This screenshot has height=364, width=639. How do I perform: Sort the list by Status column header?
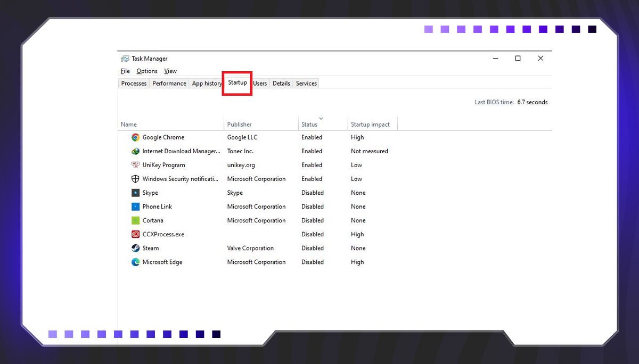click(x=309, y=125)
